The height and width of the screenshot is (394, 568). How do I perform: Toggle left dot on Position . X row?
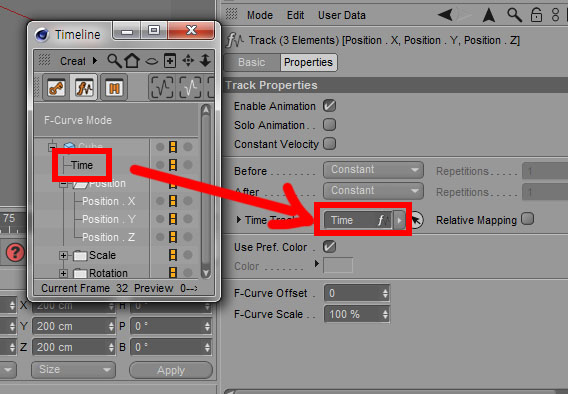coord(160,201)
